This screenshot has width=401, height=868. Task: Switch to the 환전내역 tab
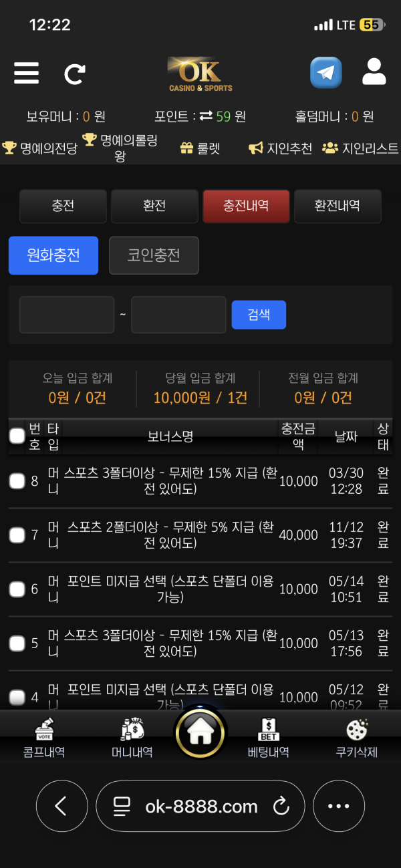[x=338, y=206]
